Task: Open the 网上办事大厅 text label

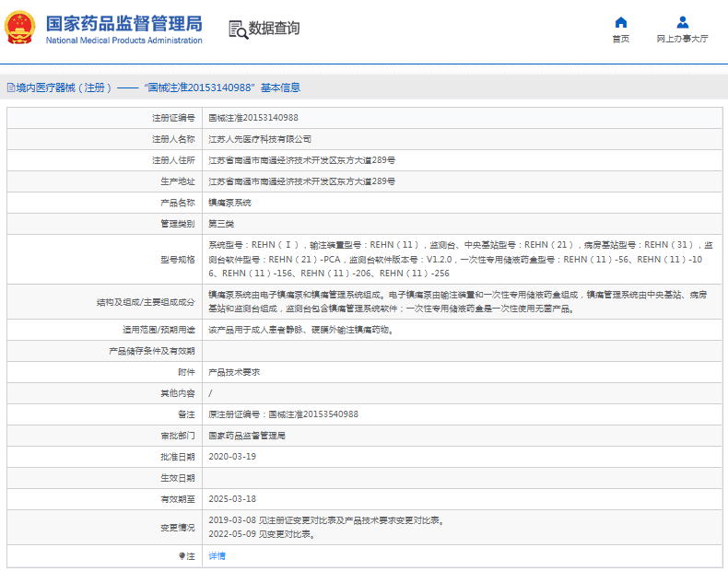Action: coord(682,39)
